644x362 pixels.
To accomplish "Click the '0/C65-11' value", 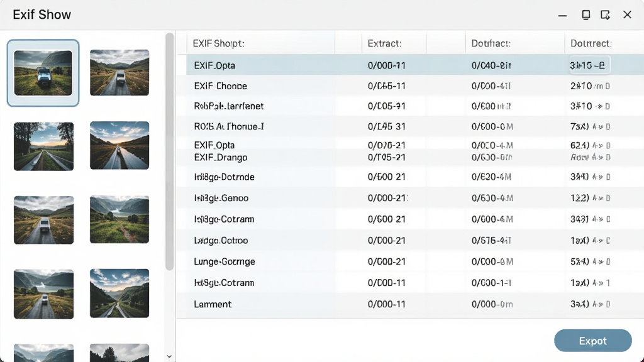I will [x=387, y=85].
